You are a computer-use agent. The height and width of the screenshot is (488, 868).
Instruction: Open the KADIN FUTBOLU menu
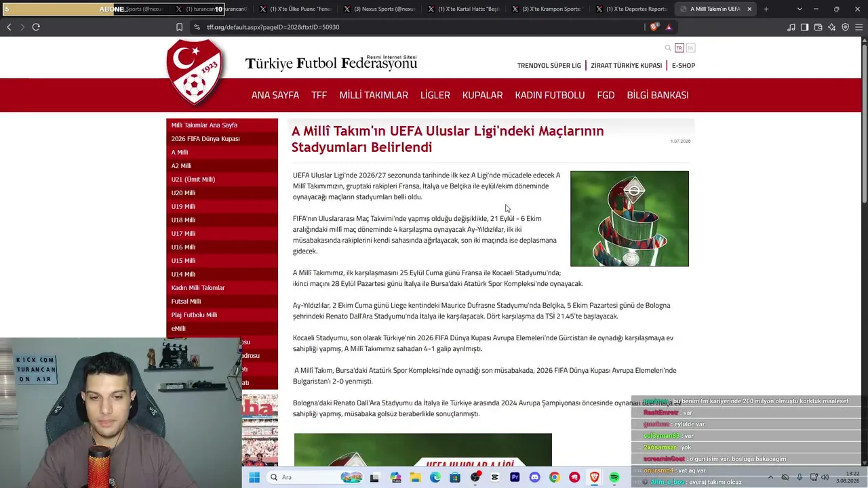tap(550, 95)
